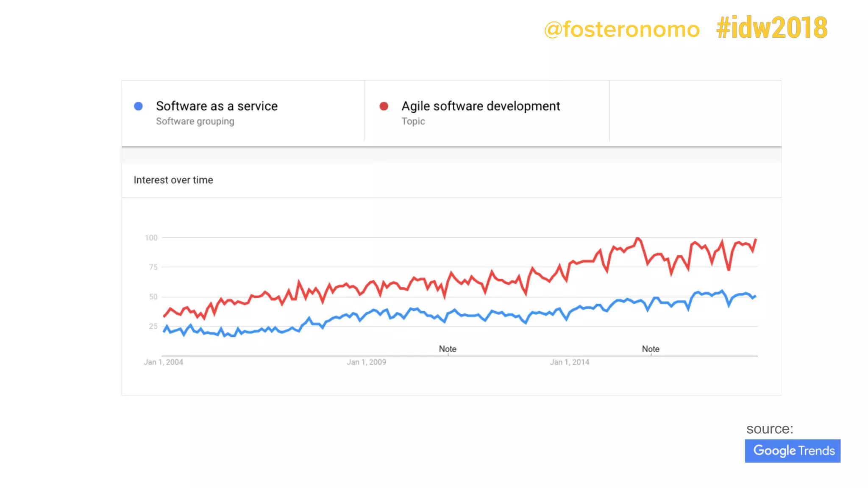Screen dimensions: 868x488
Task: Click the @fosteronomo handle
Action: click(622, 29)
